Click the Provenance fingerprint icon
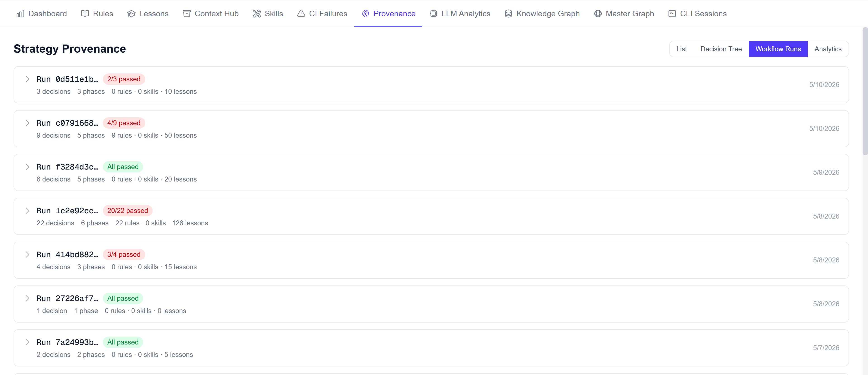Viewport: 868px width, 375px height. point(365,14)
